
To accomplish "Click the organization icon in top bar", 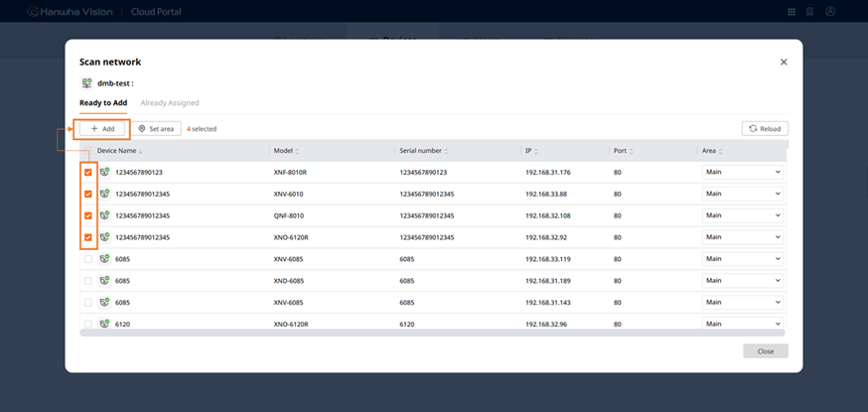I will point(809,12).
